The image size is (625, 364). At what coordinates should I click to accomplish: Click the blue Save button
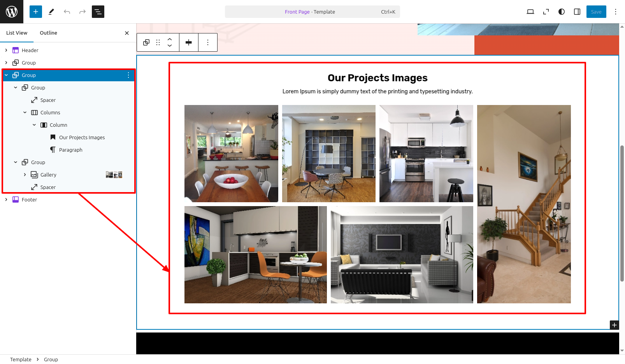(x=596, y=12)
